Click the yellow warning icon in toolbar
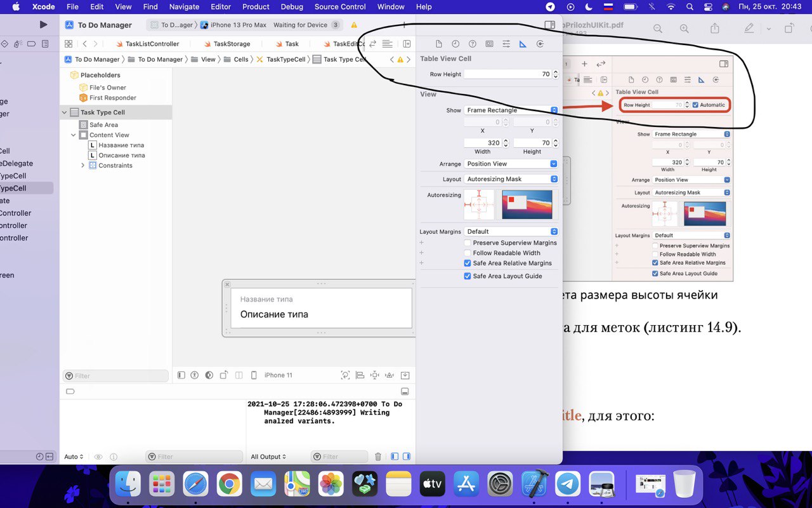Screen dimensions: 812x508 pyautogui.click(x=354, y=25)
